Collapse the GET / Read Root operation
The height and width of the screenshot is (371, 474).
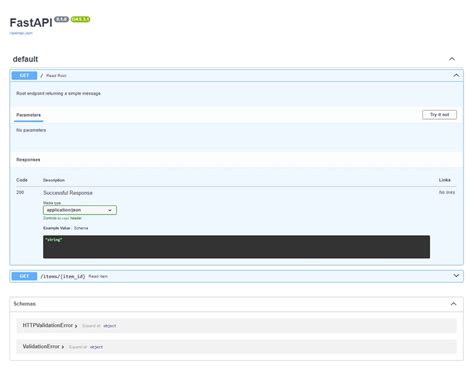(x=456, y=75)
